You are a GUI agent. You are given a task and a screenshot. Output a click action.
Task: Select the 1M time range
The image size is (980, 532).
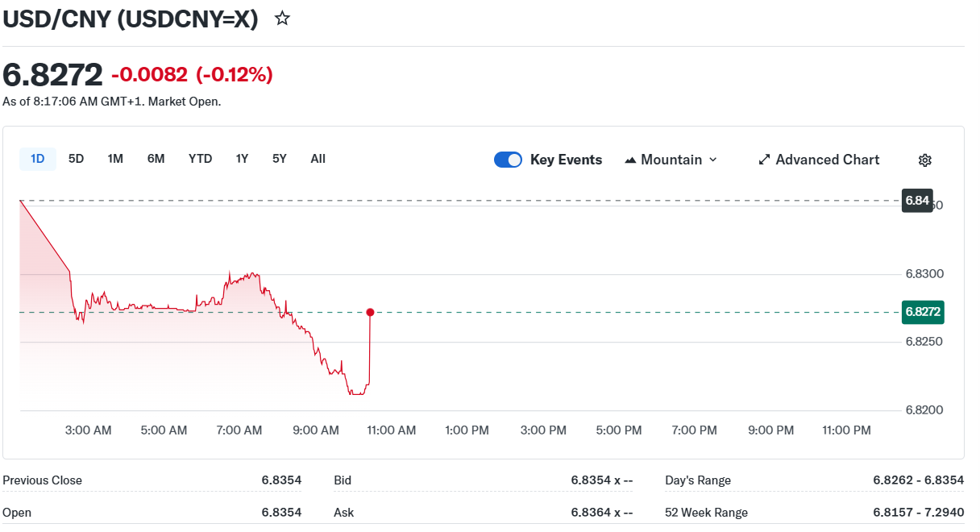[x=115, y=159]
